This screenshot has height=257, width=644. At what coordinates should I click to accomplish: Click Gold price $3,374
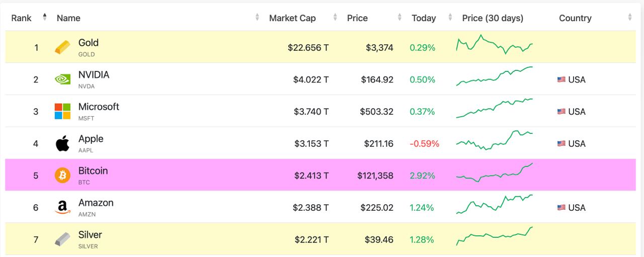(380, 48)
